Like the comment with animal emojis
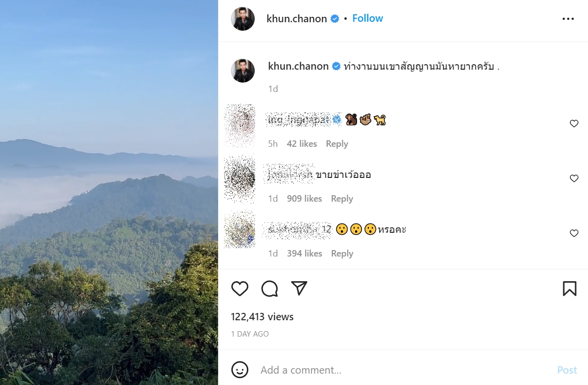Screen dimensions: 588x385 [x=574, y=124]
